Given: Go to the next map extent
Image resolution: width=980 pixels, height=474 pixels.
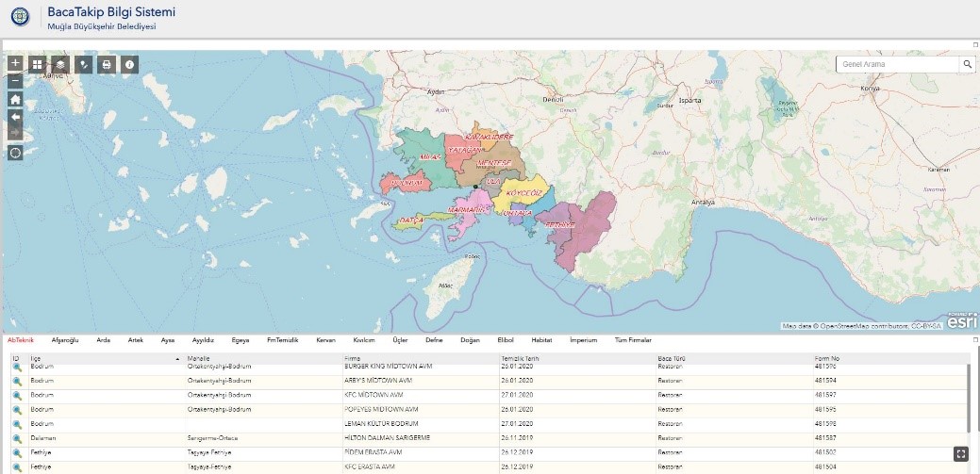Looking at the screenshot, I should pos(16,132).
